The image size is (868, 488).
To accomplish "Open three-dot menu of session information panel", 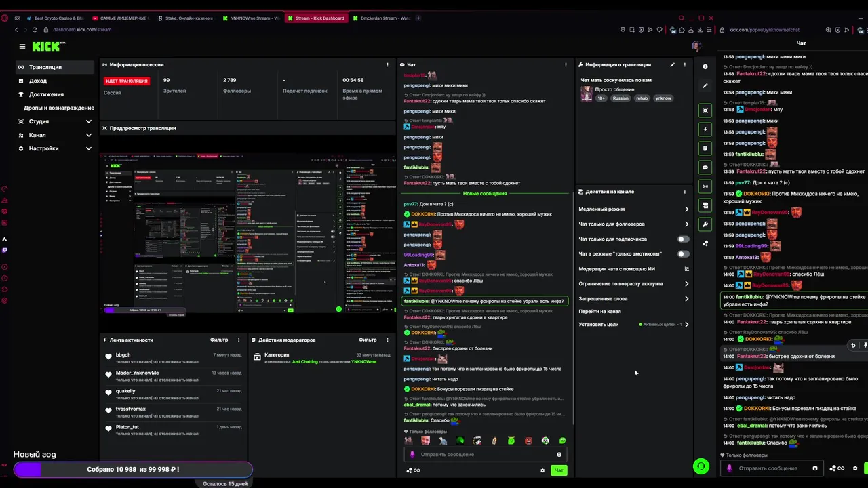I will pos(388,64).
